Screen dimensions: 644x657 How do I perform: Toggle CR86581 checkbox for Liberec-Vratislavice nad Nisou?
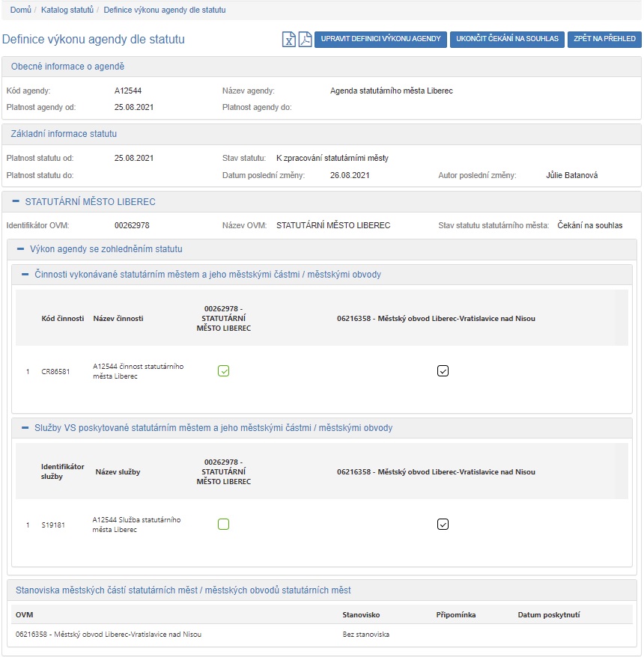coord(443,370)
